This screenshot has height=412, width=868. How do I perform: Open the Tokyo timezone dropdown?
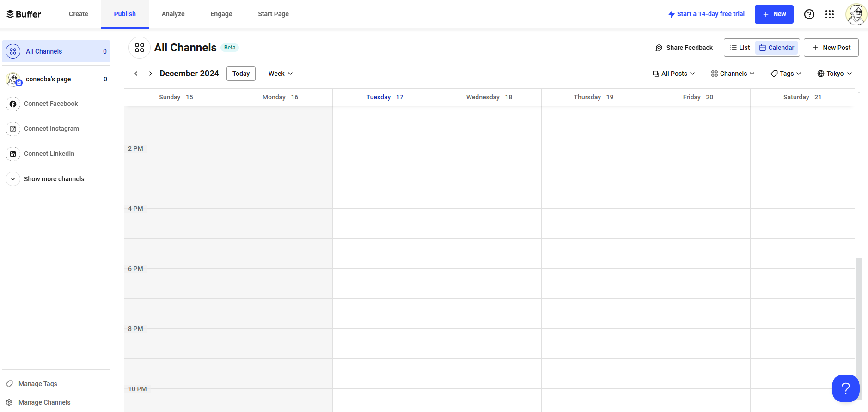pos(835,74)
